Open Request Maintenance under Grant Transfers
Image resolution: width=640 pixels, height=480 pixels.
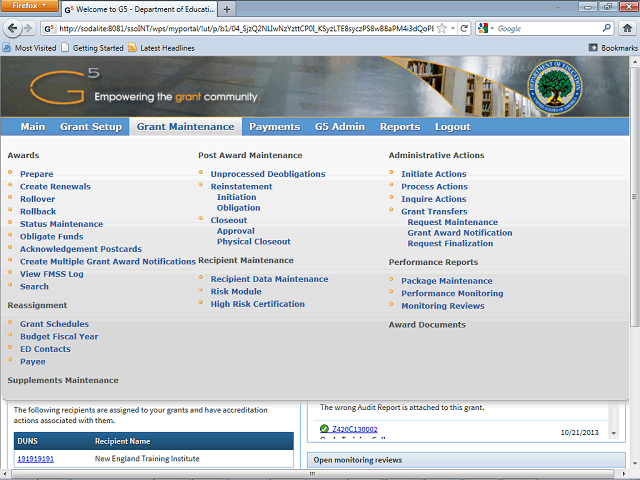453,222
